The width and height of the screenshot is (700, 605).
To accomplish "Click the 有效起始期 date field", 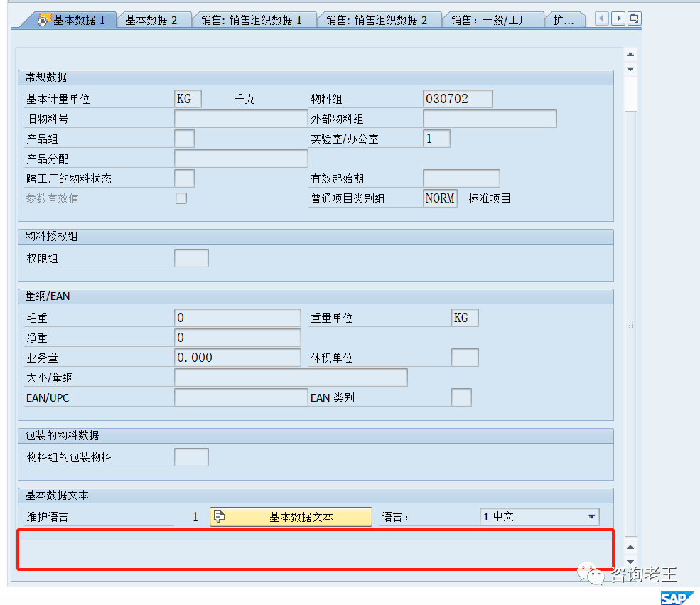I will (x=461, y=178).
